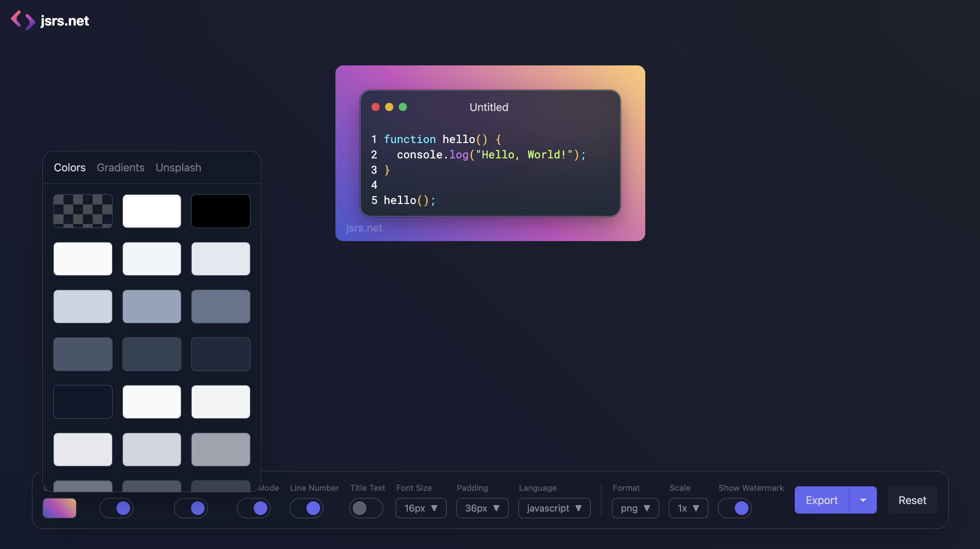
Task: Switch to the Unsplash tab
Action: click(178, 168)
